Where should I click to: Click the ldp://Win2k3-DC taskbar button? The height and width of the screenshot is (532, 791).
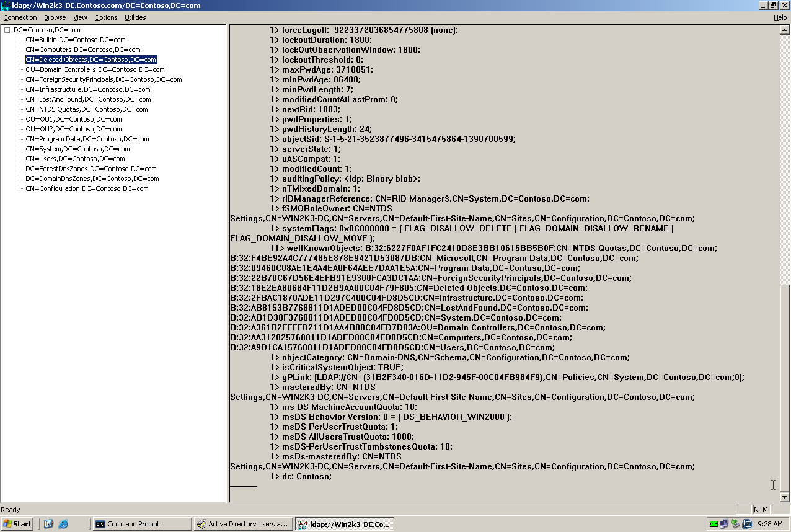pyautogui.click(x=343, y=523)
